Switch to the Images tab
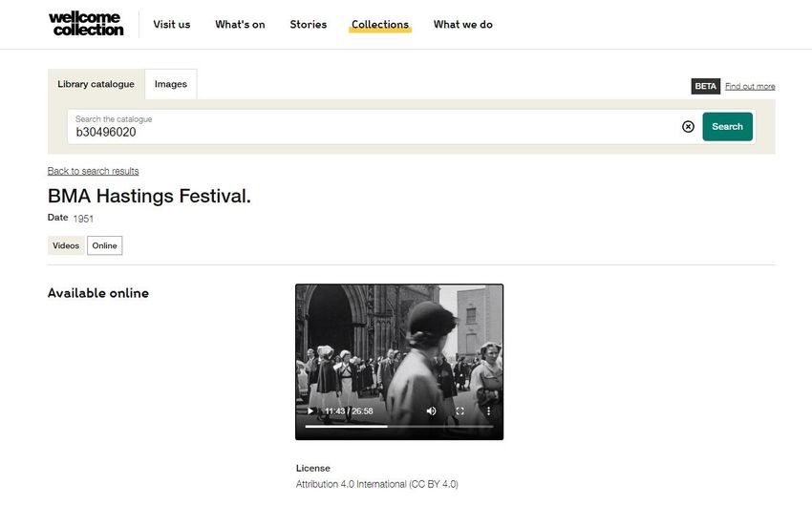812x506 pixels. click(x=171, y=84)
